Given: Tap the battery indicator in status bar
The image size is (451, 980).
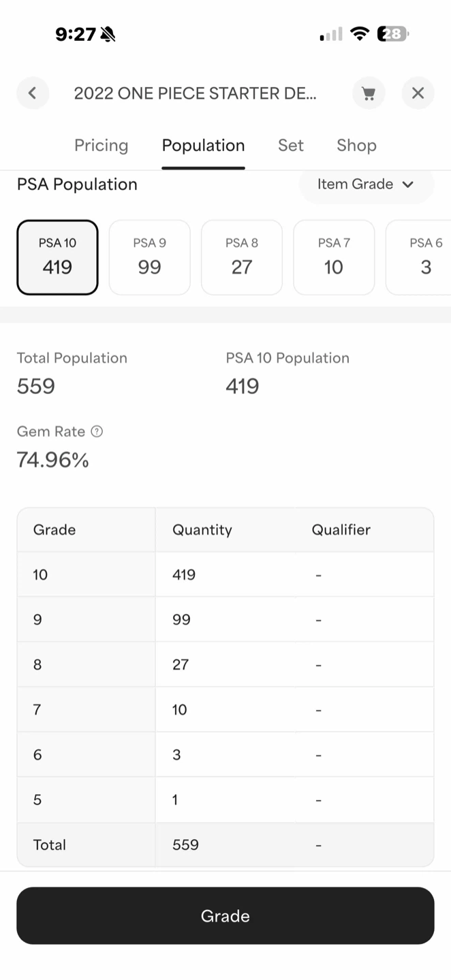Looking at the screenshot, I should pyautogui.click(x=393, y=33).
